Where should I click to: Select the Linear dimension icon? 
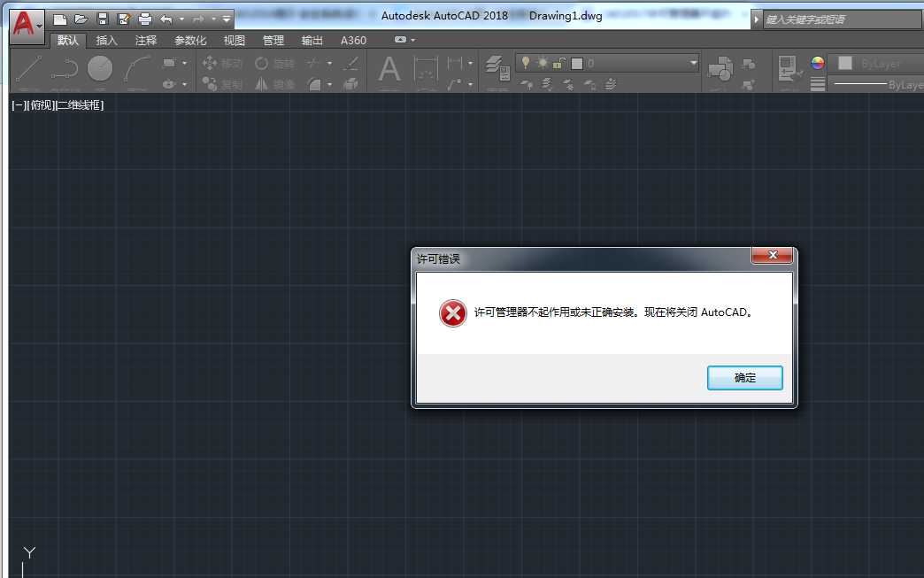[455, 63]
